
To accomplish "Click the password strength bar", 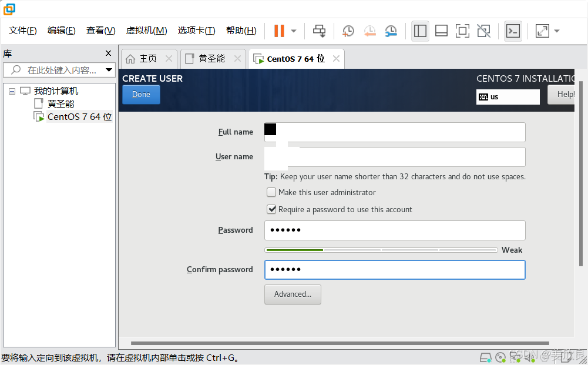I will coord(381,250).
